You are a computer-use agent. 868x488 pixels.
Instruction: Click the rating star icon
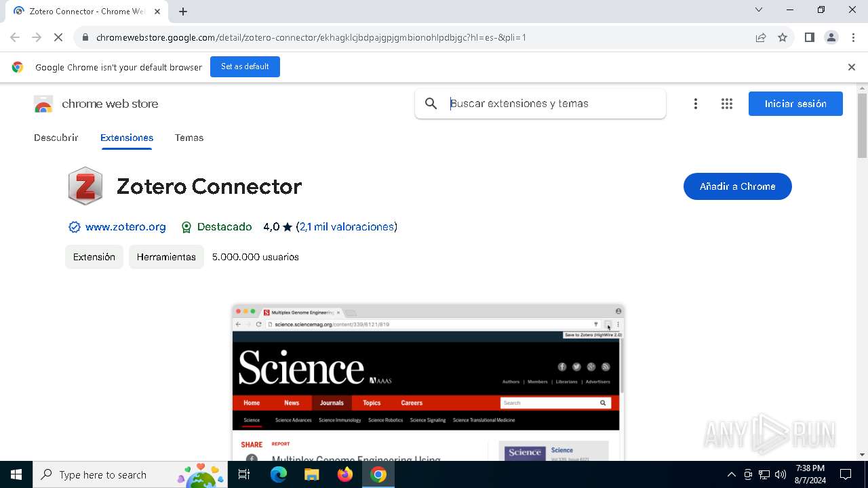coord(288,227)
